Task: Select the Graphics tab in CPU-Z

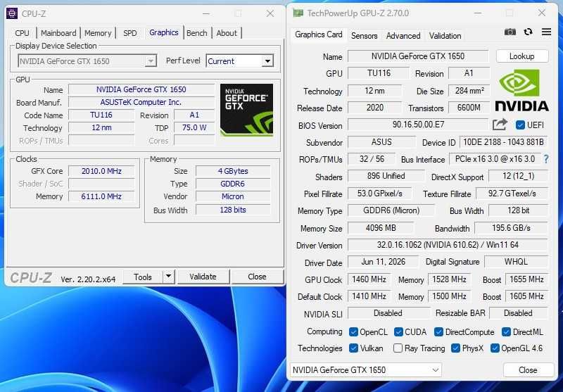Action: [164, 32]
